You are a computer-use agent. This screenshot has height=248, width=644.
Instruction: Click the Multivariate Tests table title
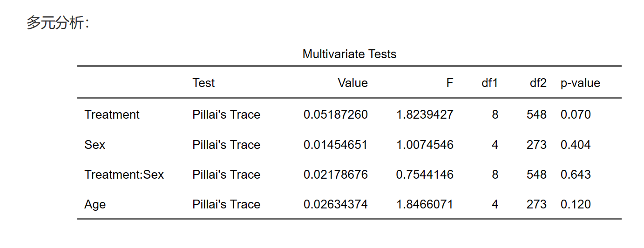(x=349, y=54)
